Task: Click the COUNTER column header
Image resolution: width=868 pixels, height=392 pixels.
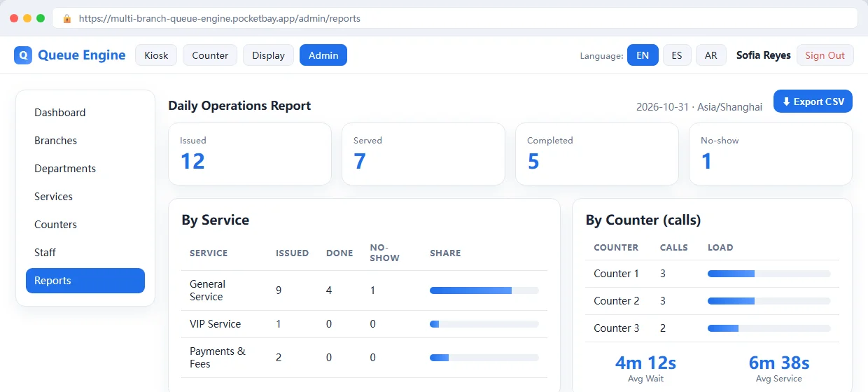Action: [616, 248]
